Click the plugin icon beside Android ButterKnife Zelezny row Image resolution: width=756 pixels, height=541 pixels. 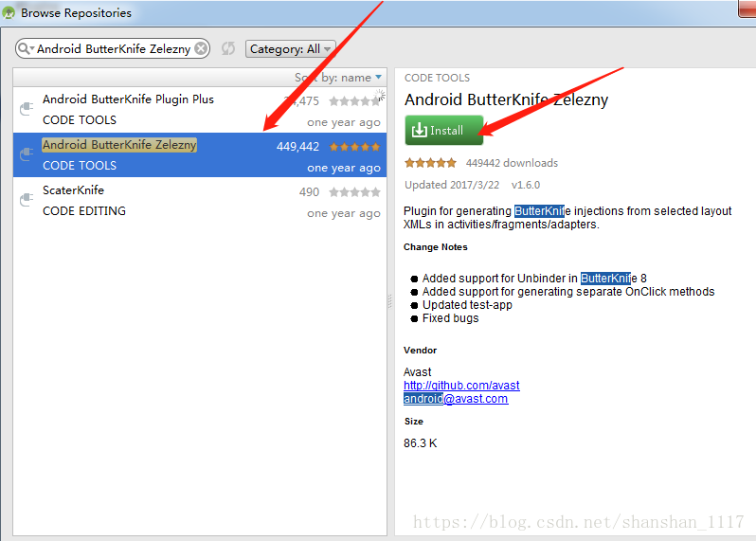[x=27, y=153]
